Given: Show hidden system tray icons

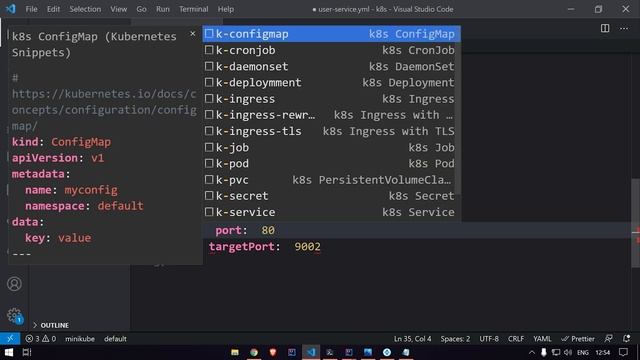Looking at the screenshot, I should pos(531,352).
